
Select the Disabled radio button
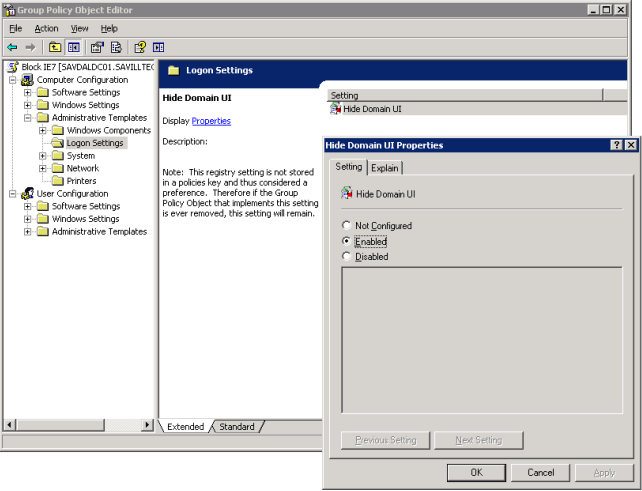pyautogui.click(x=347, y=257)
